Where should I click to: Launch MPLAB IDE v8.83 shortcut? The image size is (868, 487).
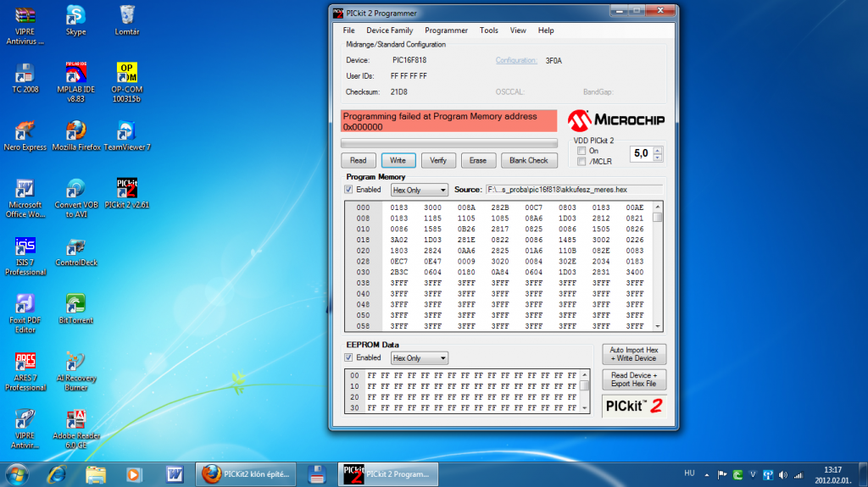[75, 82]
